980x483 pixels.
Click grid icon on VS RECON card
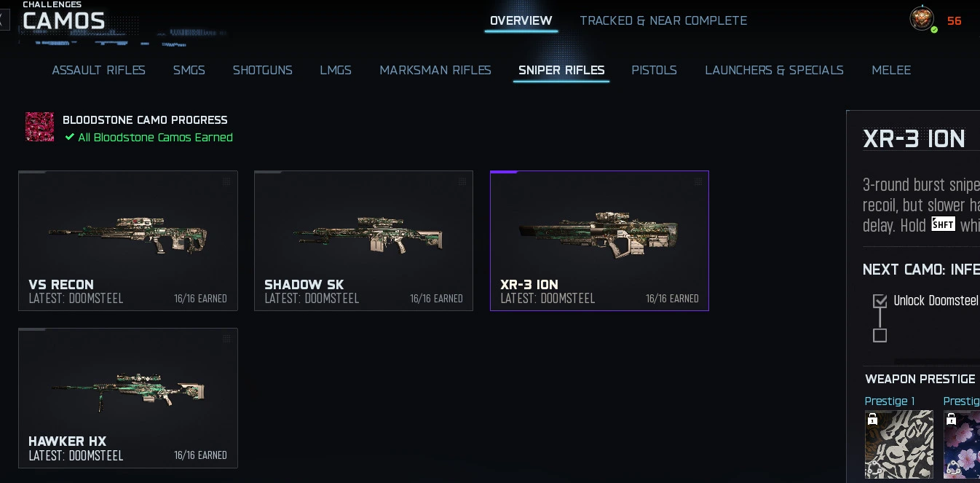tap(226, 182)
